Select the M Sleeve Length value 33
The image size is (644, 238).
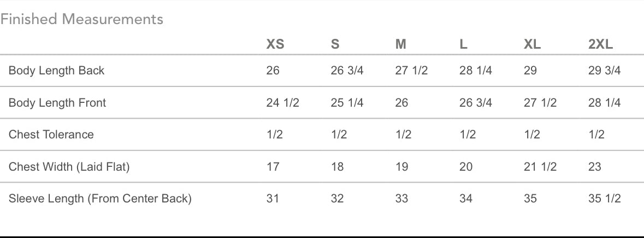tap(401, 199)
